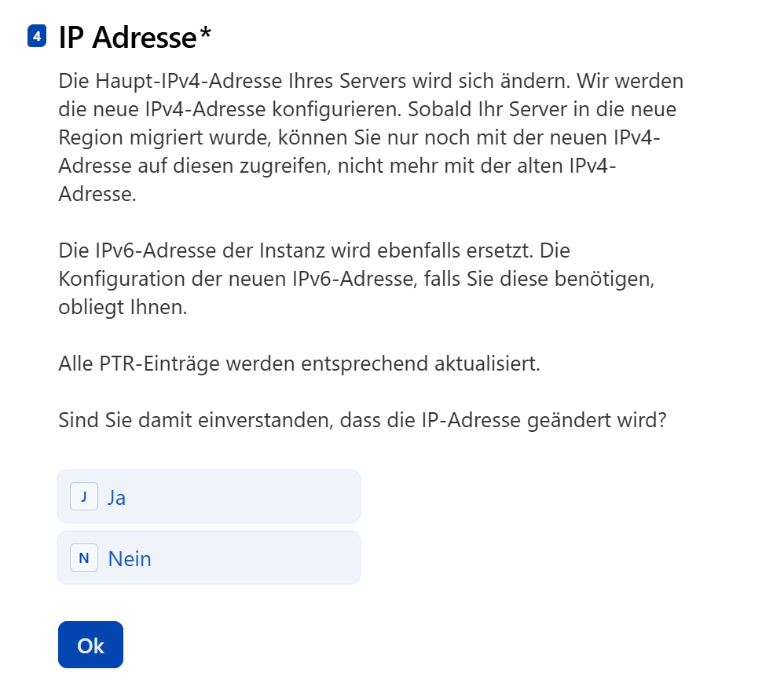Click the J keyboard shortcut badge
This screenshot has height=680, width=784.
[x=84, y=497]
